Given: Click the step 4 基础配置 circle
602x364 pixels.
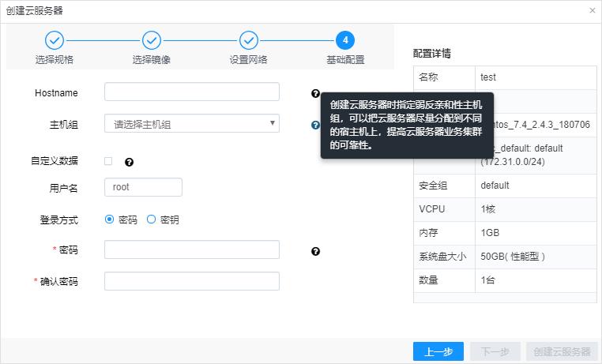Looking at the screenshot, I should [x=345, y=40].
